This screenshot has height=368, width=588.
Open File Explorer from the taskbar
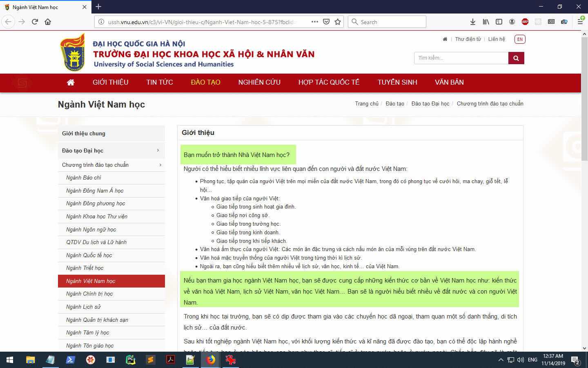coord(31,360)
